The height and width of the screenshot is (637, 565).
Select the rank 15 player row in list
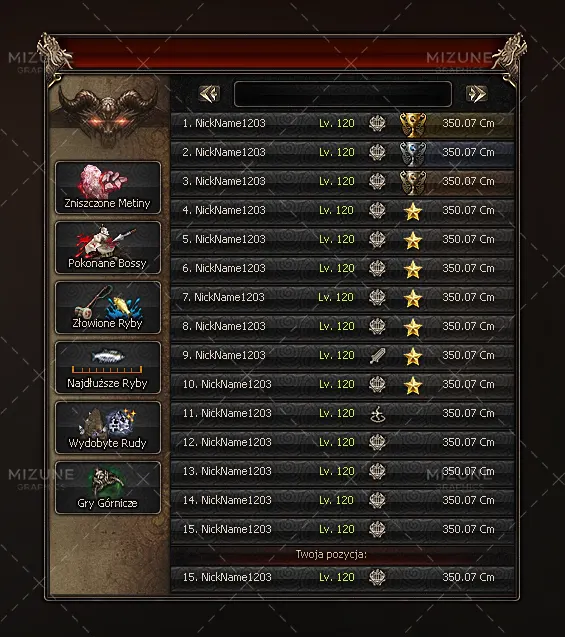tap(342, 529)
